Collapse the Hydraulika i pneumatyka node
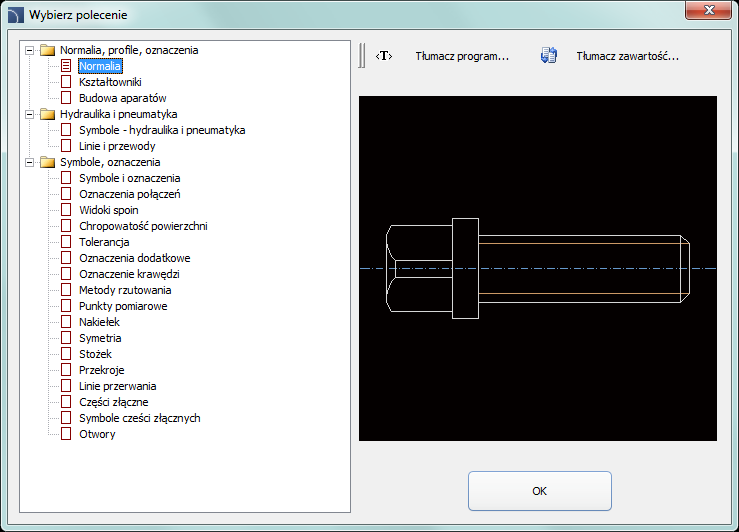Screen dimensions: 739x532 [30, 114]
